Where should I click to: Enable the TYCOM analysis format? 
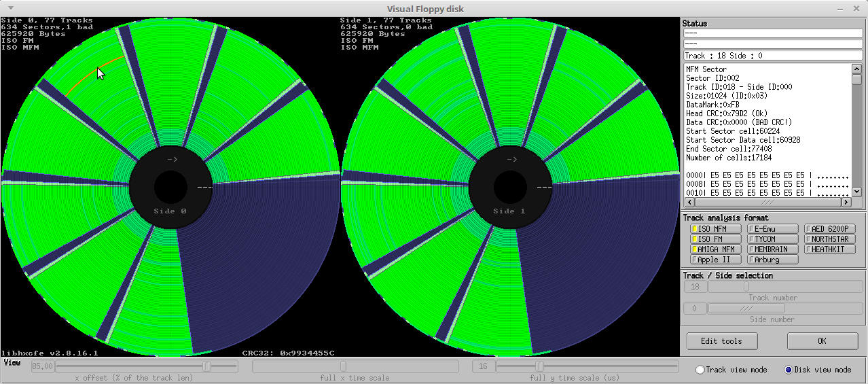(x=774, y=239)
